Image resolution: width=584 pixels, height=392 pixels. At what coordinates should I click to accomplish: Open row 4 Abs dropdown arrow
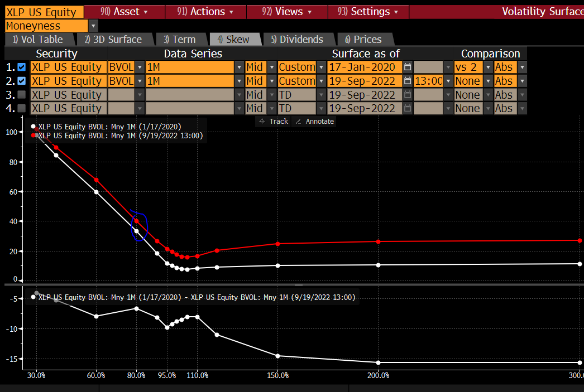point(522,108)
